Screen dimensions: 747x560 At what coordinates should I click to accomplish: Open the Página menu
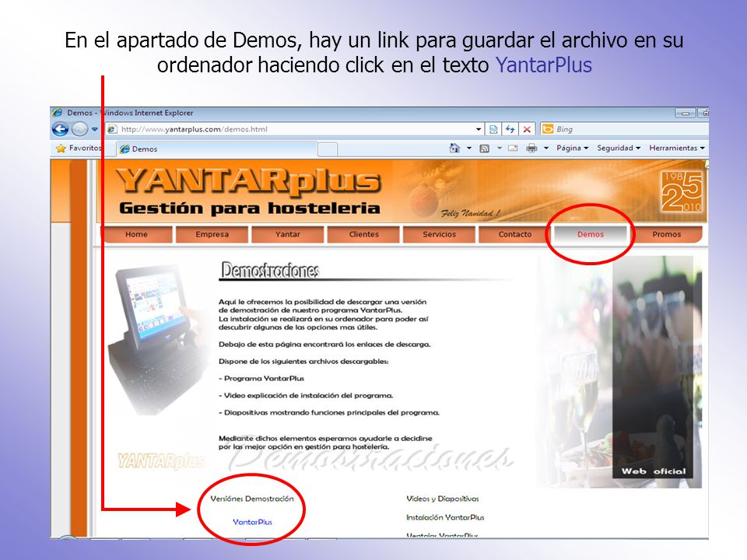point(572,148)
